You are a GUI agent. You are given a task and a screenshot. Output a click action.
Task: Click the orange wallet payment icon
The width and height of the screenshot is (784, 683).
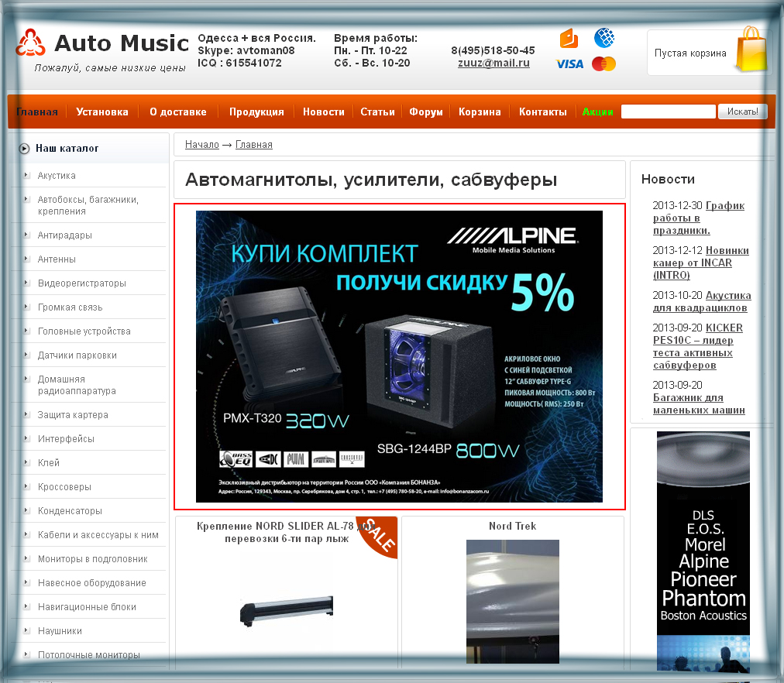(x=569, y=38)
